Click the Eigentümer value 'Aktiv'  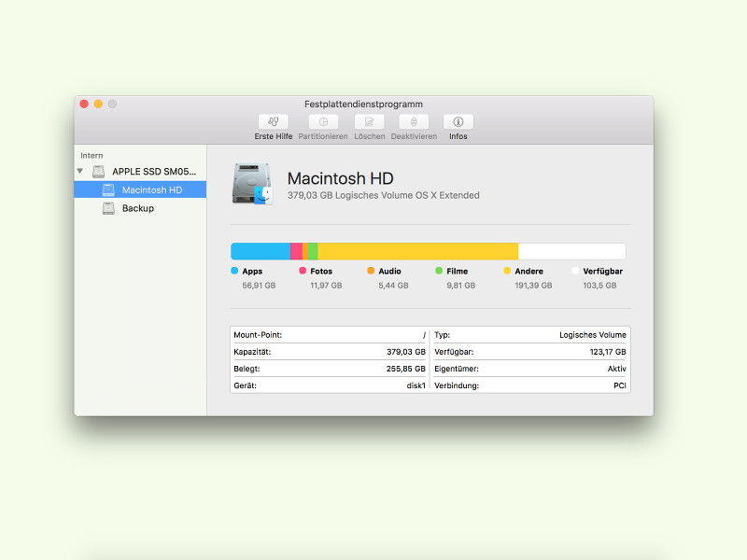click(x=616, y=369)
